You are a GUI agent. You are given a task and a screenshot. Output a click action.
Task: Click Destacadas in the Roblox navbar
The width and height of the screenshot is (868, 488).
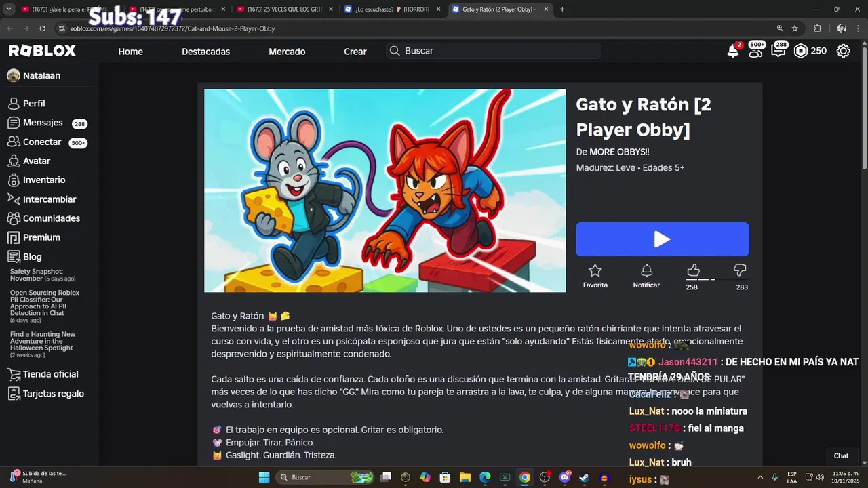click(x=205, y=52)
